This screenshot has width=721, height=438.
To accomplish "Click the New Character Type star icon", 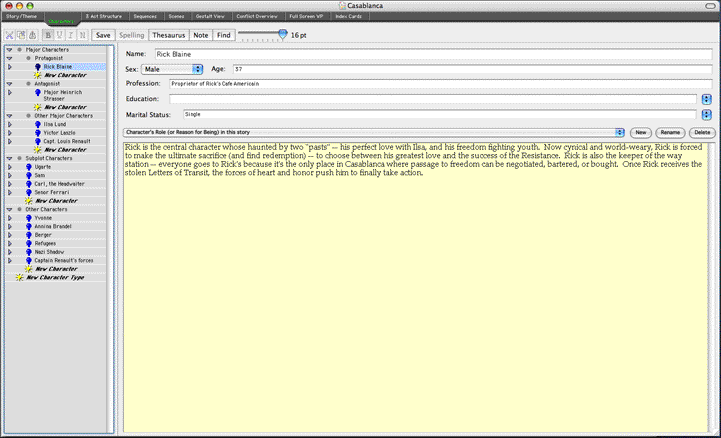I will pyautogui.click(x=20, y=277).
